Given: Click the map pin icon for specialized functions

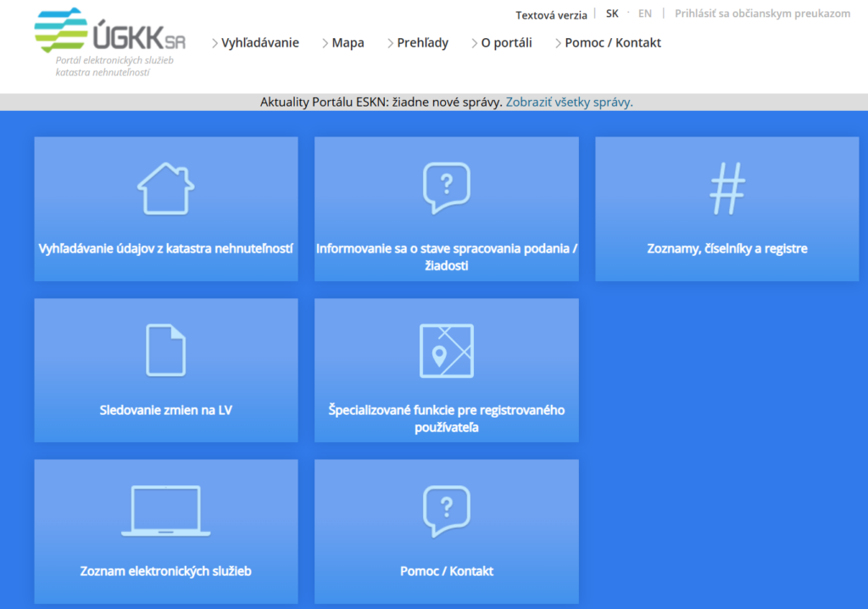Looking at the screenshot, I should (x=446, y=350).
